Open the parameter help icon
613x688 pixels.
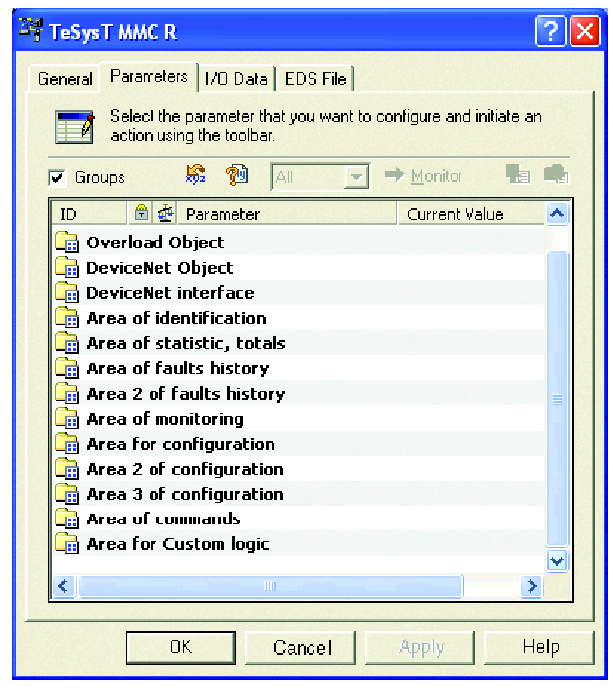(237, 175)
